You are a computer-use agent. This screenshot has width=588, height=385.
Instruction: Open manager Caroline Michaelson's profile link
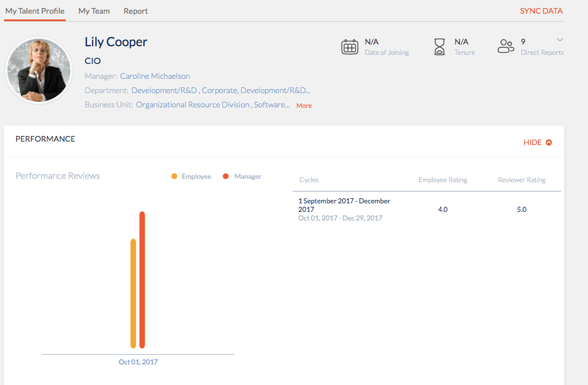pyautogui.click(x=155, y=76)
